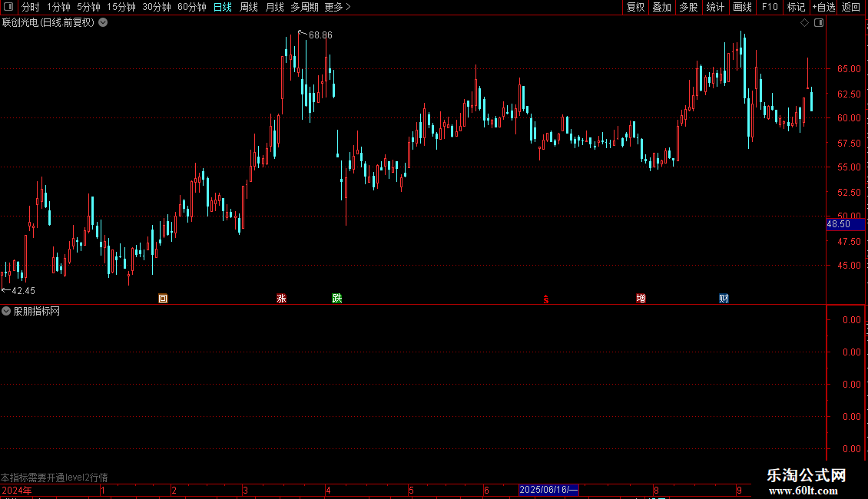Click the red $ dividend marker

click(x=546, y=299)
